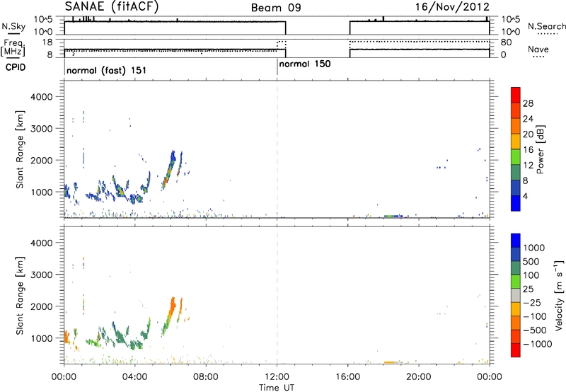Image resolution: width=566 pixels, height=392 pixels.
Task: Select the 4 value on power colorbar
Action: [525, 196]
